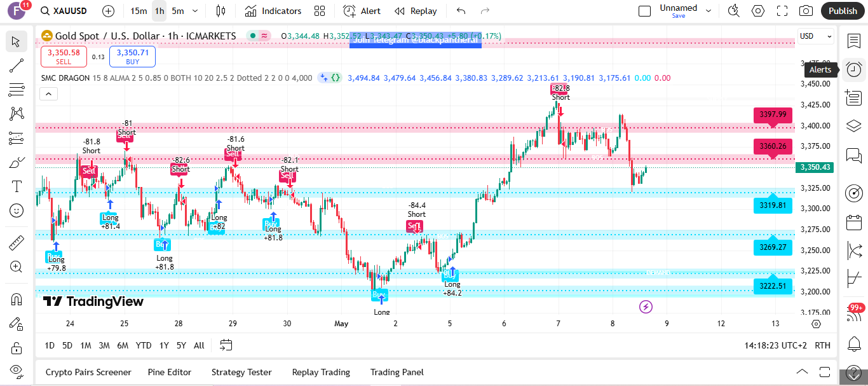Select the cursor arrow tool
The image size is (868, 386).
click(16, 42)
